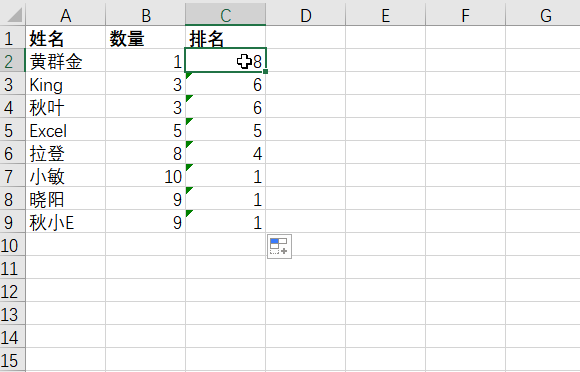Select the cell containing 晓阳
Viewport: 580px width, 372px height.
[65, 199]
